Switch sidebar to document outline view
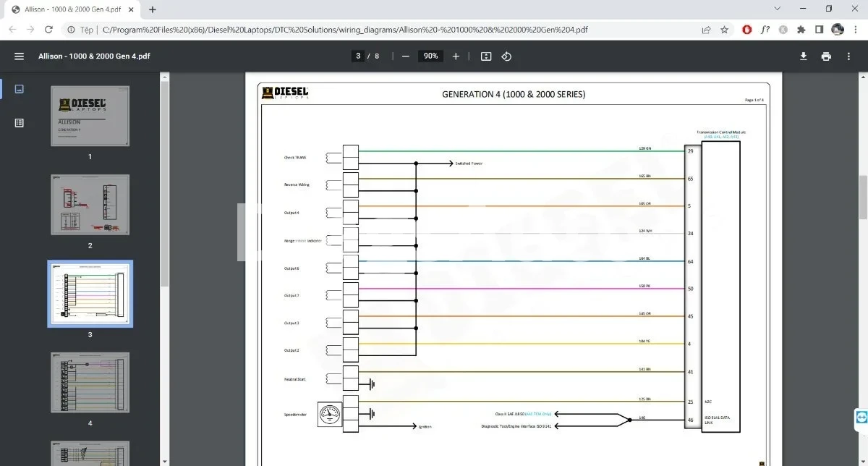The height and width of the screenshot is (466, 868). [x=20, y=123]
